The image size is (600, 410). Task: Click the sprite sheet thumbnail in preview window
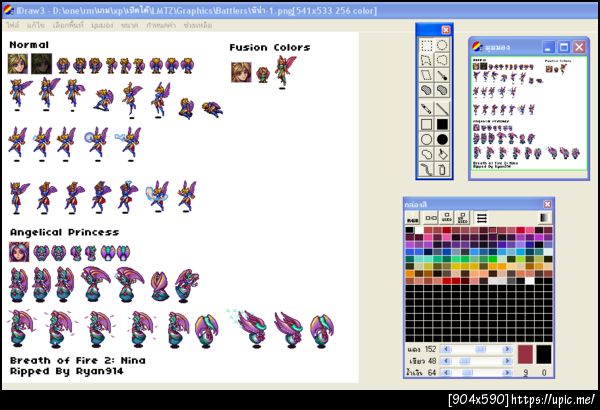[x=528, y=114]
